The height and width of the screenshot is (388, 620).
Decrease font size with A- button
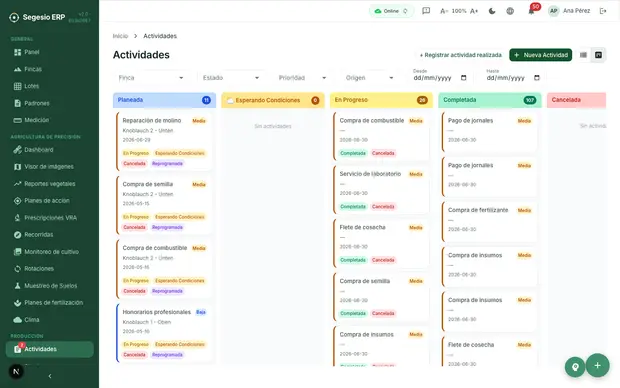click(444, 11)
